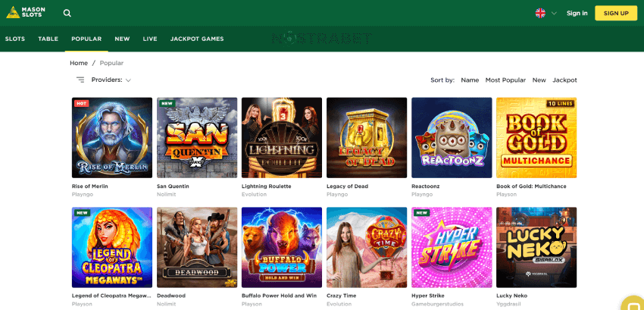The height and width of the screenshot is (310, 644).
Task: Sort games by Name
Action: click(x=470, y=80)
